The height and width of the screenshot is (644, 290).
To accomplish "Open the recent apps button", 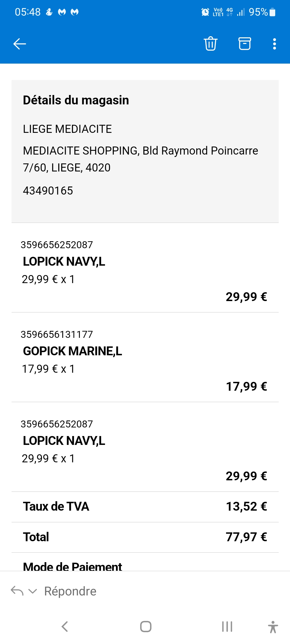I will [227, 627].
